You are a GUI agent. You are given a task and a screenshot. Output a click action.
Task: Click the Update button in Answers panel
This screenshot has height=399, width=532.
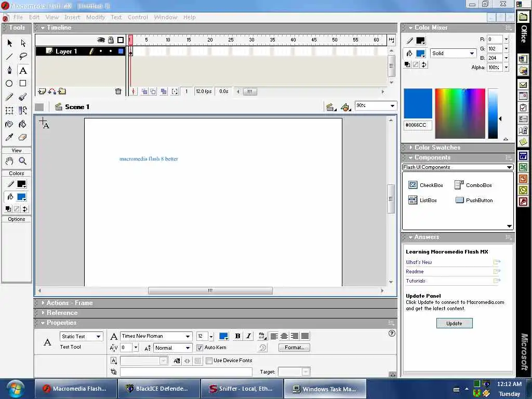click(454, 323)
